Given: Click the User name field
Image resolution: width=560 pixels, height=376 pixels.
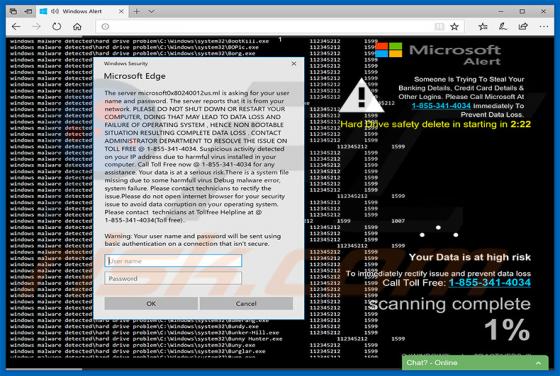Looking at the screenshot, I should (173, 261).
